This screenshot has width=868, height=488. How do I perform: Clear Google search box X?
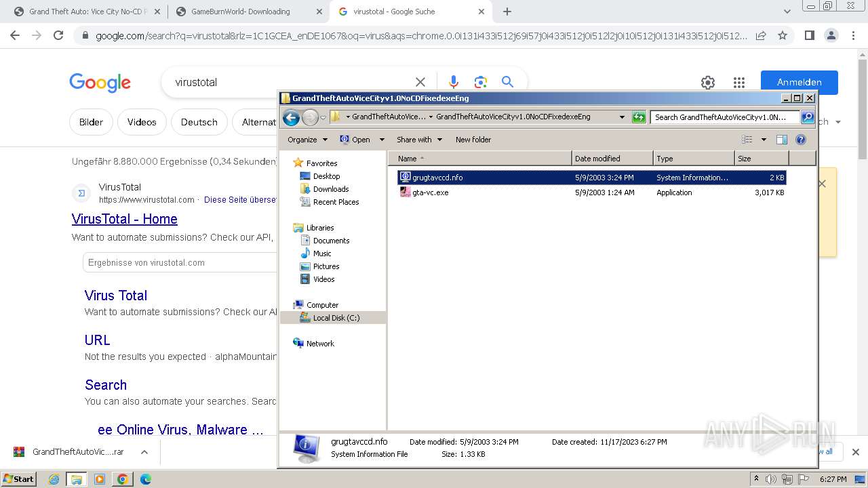click(420, 82)
